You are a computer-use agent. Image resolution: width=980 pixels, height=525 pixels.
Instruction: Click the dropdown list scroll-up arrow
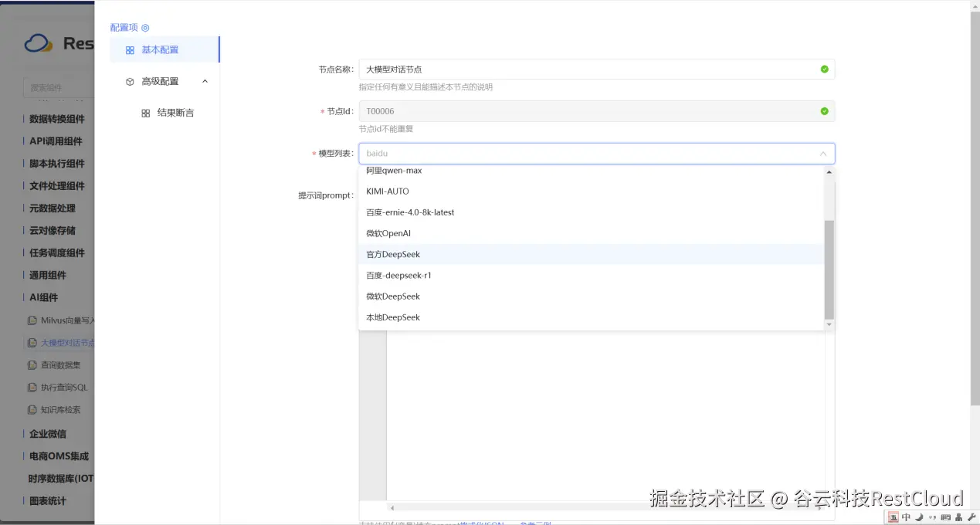[x=829, y=171]
